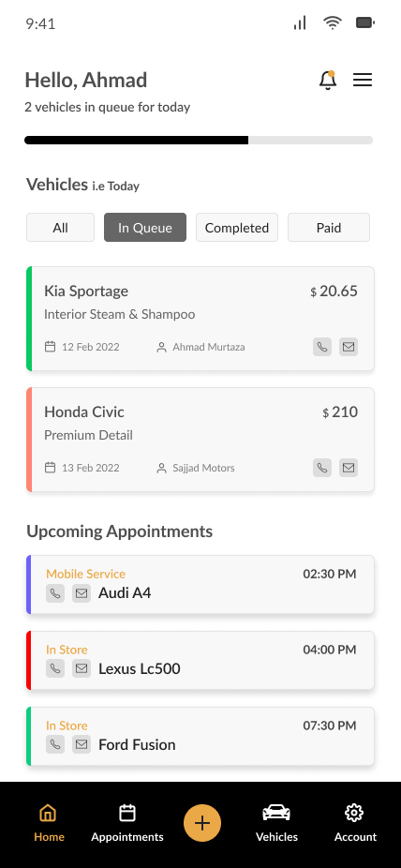The image size is (401, 868).
Task: Call Kia Sportage customer via phone icon
Action: [x=322, y=347]
